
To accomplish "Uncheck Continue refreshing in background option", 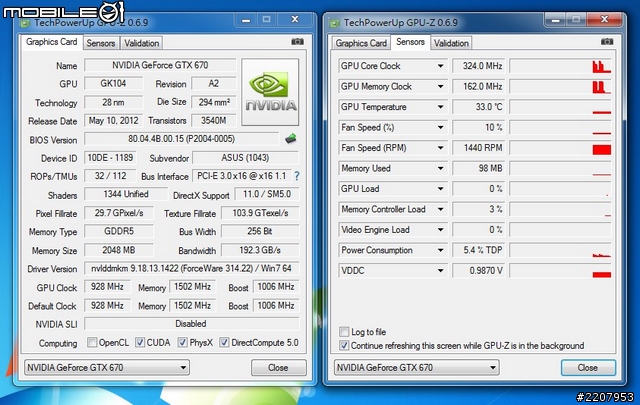I will 344,345.
